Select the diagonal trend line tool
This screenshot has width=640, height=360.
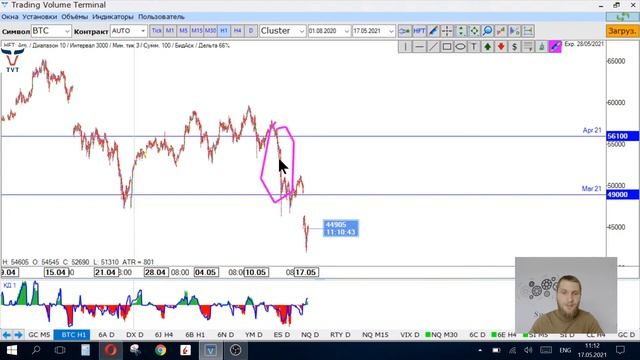pos(433,47)
